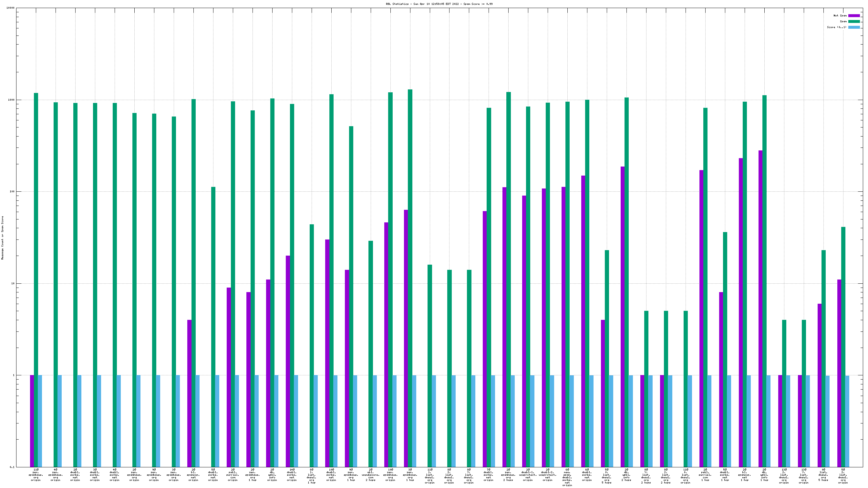This screenshot has height=488, width=868.
Task: Click the ubl.unsubscore.com 2 hops axis label
Action: click(371, 474)
